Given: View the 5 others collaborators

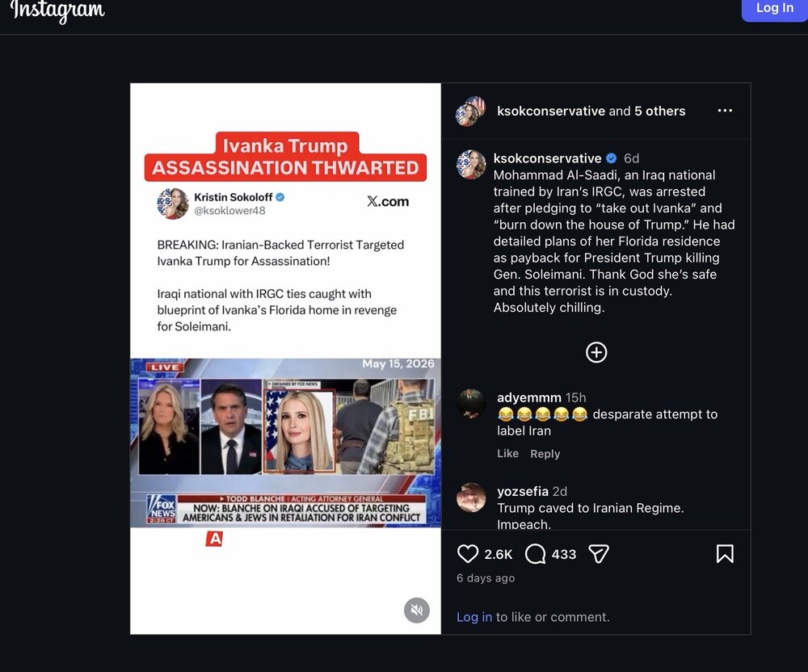Looking at the screenshot, I should (659, 111).
